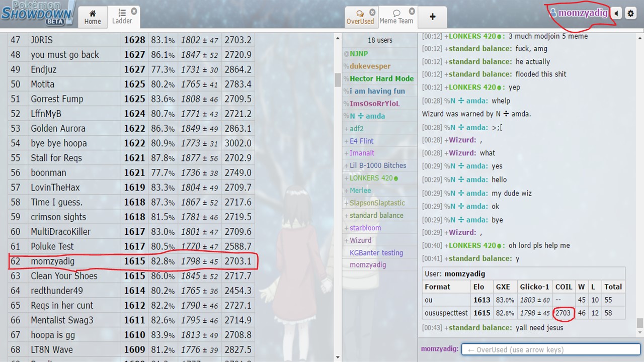Close the Ladder tab
Image resolution: width=644 pixels, height=362 pixels.
(x=134, y=11)
